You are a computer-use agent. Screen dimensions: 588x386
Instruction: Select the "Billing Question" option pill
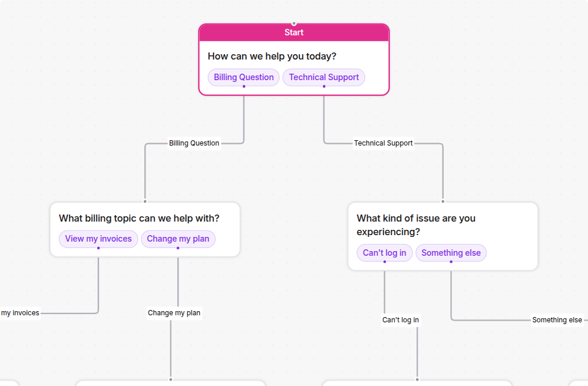(x=243, y=77)
